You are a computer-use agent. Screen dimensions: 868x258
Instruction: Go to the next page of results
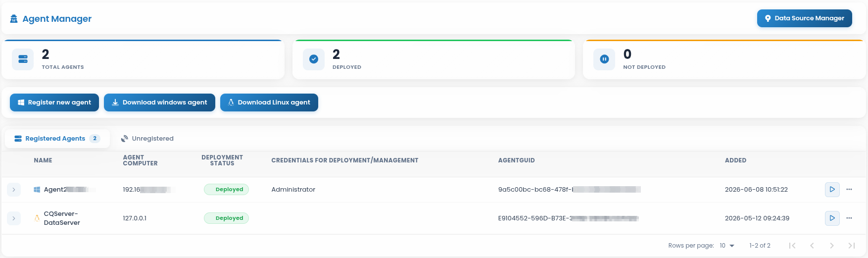coord(832,246)
